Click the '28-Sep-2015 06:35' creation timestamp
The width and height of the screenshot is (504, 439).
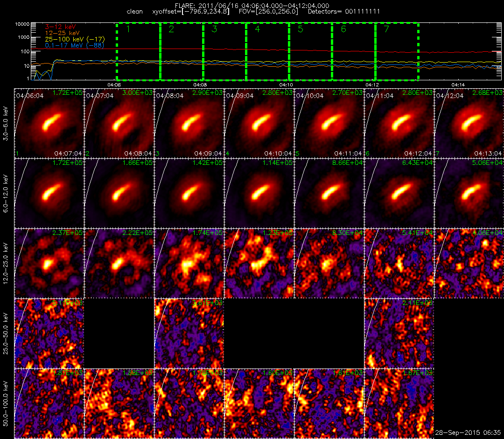click(468, 432)
